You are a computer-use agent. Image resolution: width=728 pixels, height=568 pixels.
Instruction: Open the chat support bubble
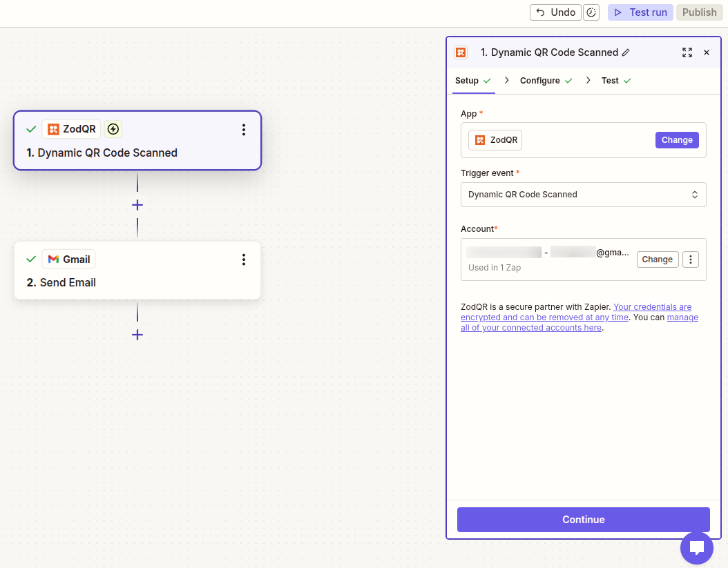[696, 548]
